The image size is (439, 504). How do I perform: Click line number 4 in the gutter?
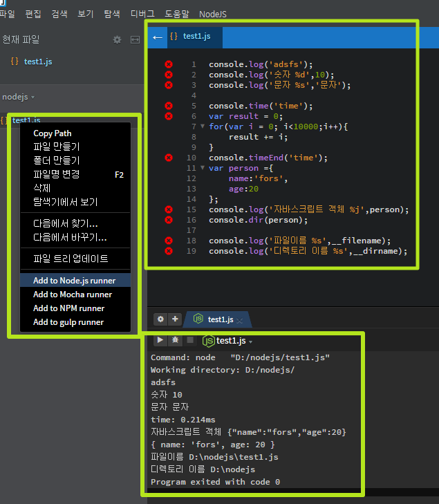[x=194, y=95]
